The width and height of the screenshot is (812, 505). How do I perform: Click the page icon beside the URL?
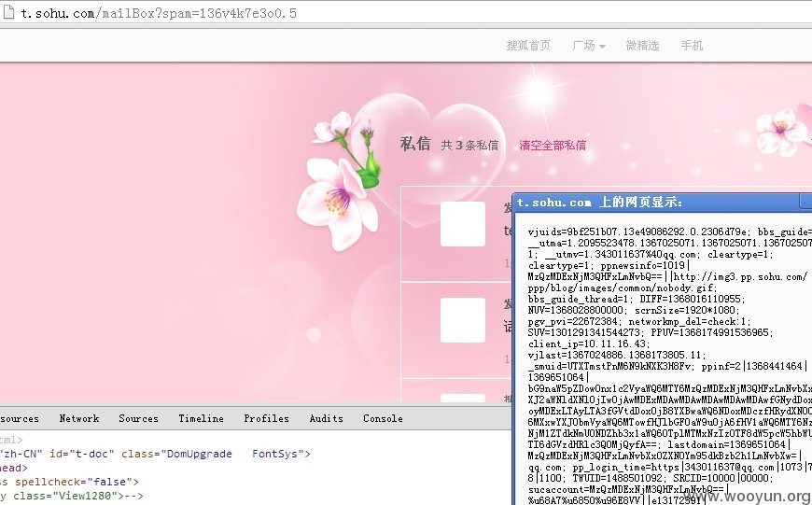tap(8, 12)
